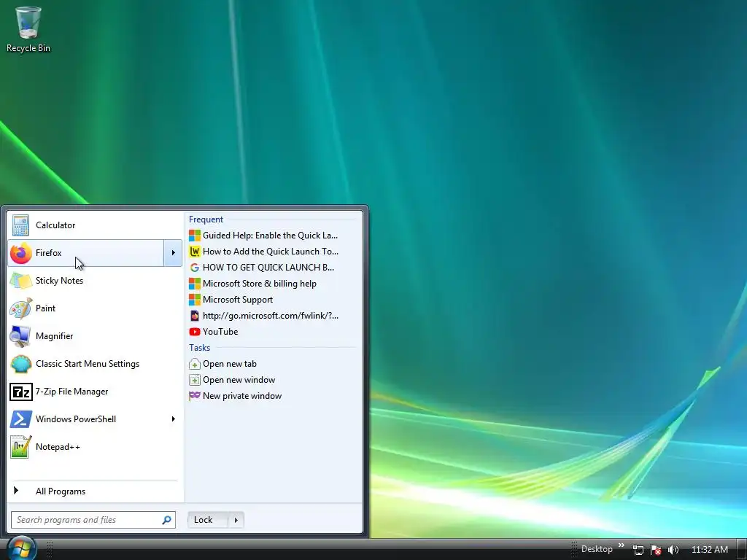
Task: Expand the Firefox jump list arrow
Action: coord(173,253)
